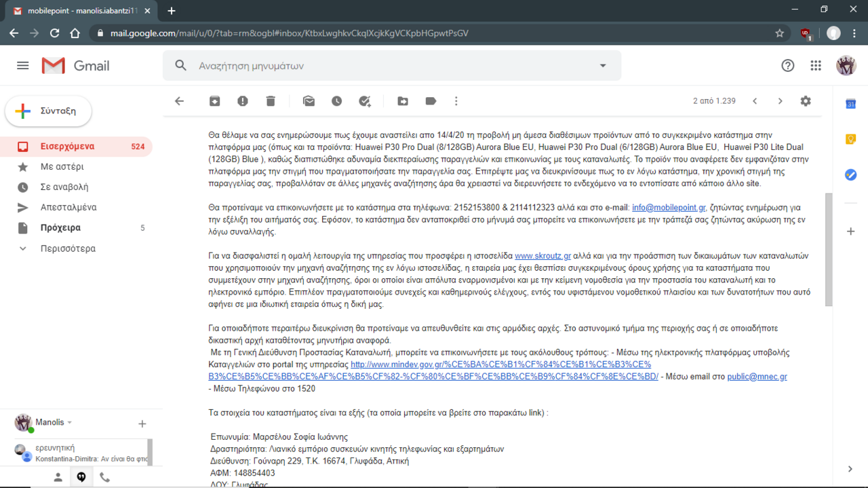The height and width of the screenshot is (488, 868).
Task: Compose a new email with Σύνταξη
Action: (48, 111)
